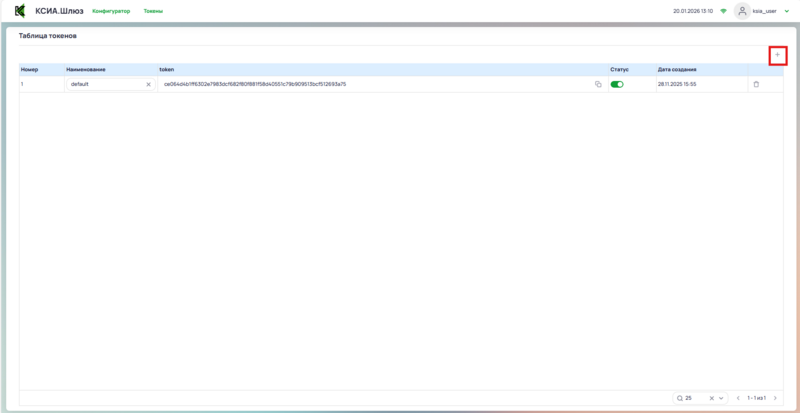The image size is (800, 413).
Task: Clear the default name field
Action: click(149, 84)
